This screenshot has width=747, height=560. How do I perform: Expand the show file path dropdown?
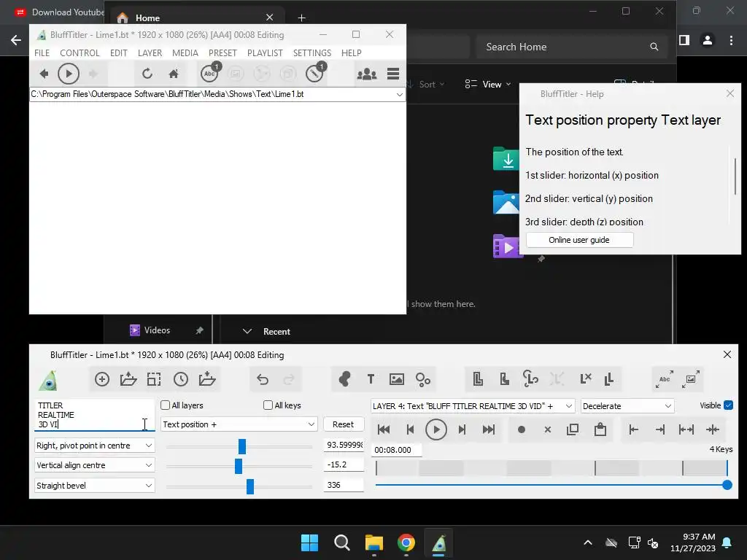pos(399,94)
